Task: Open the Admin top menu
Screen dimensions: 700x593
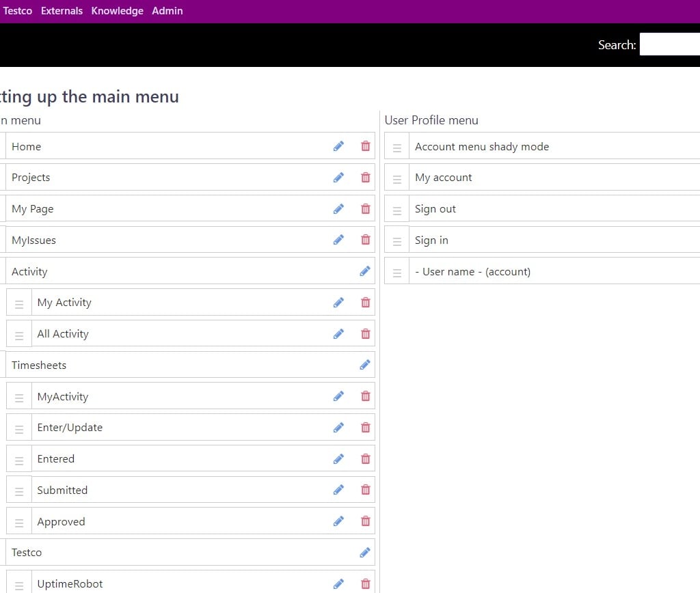Action: point(167,11)
